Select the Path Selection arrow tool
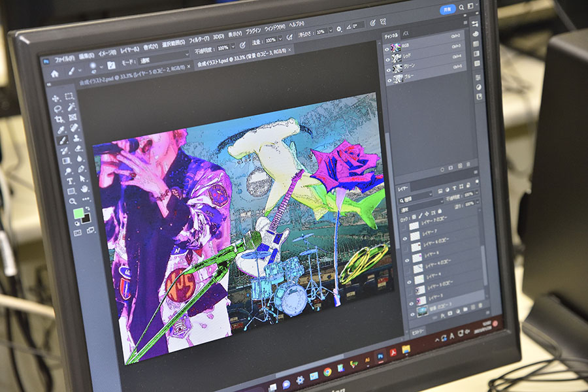The width and height of the screenshot is (588, 392). [83, 179]
